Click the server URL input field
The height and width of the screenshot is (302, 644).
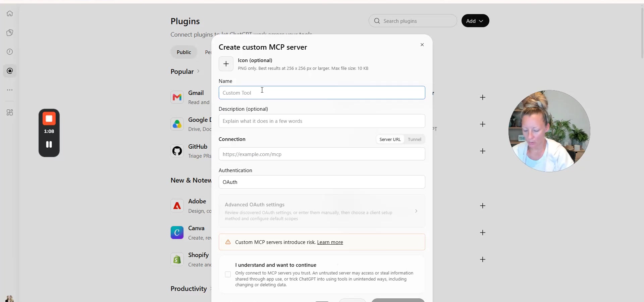pos(322,154)
